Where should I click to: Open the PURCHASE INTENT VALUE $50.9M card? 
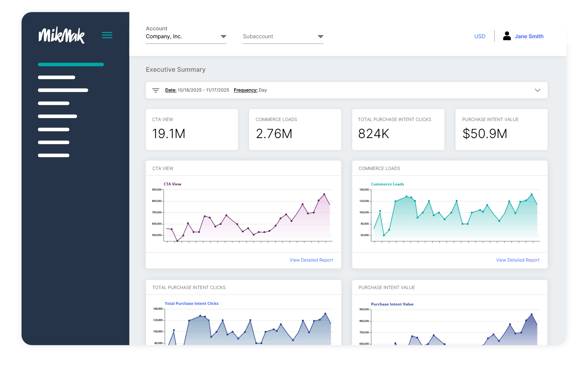(501, 130)
